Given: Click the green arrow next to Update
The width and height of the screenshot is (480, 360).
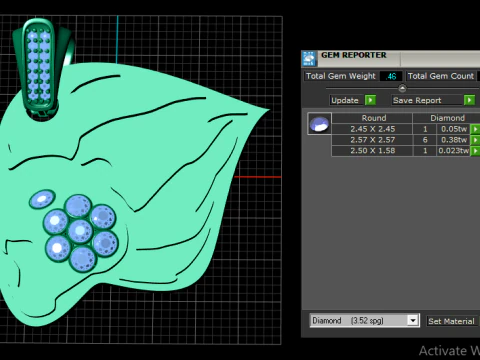Looking at the screenshot, I should 370,100.
